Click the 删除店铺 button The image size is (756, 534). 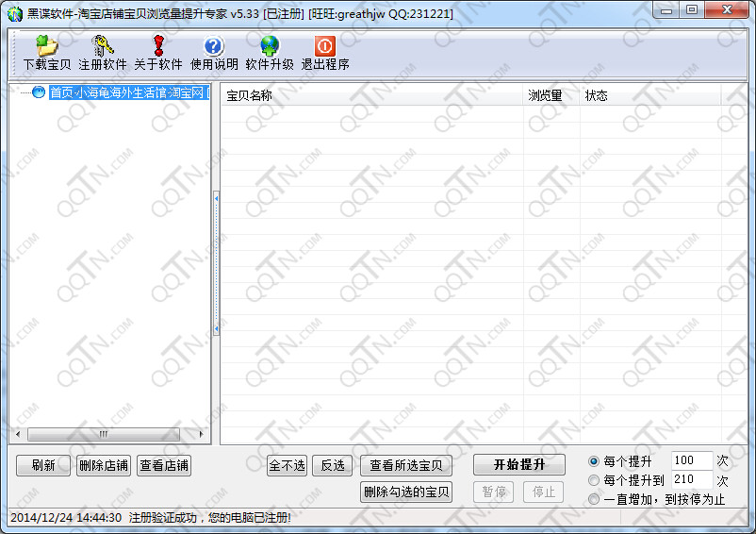(104, 465)
